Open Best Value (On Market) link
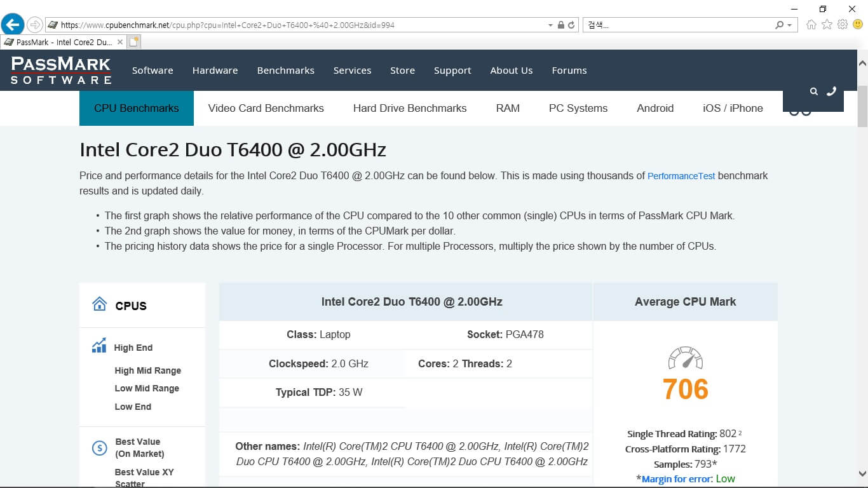 [x=140, y=448]
